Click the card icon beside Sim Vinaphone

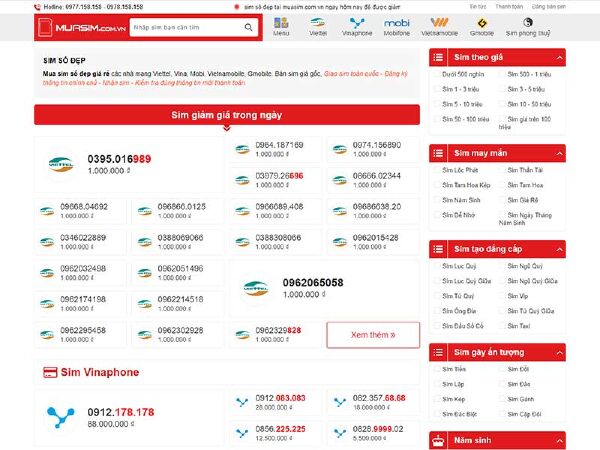click(50, 372)
